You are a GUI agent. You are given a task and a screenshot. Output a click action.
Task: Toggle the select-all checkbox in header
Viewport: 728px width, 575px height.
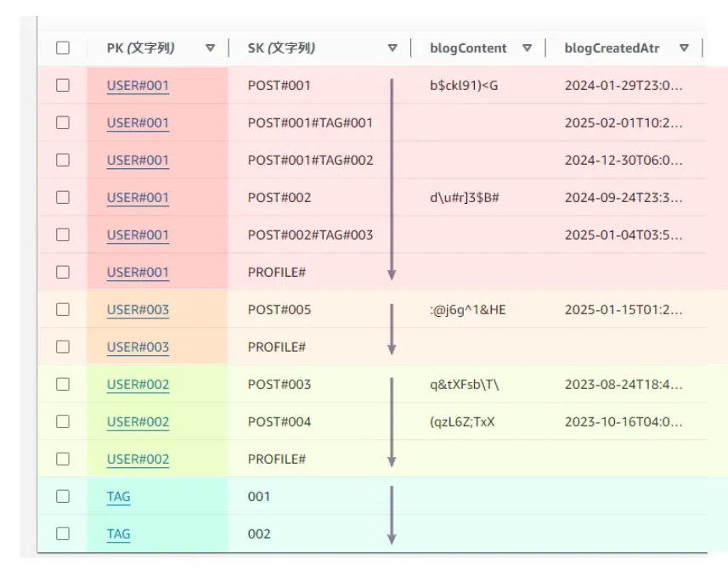coord(63,48)
